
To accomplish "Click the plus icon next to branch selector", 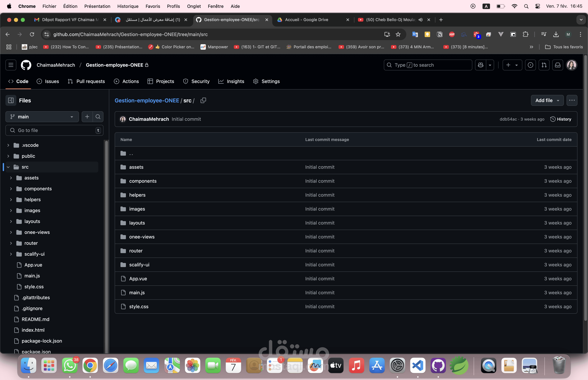I will click(x=87, y=117).
